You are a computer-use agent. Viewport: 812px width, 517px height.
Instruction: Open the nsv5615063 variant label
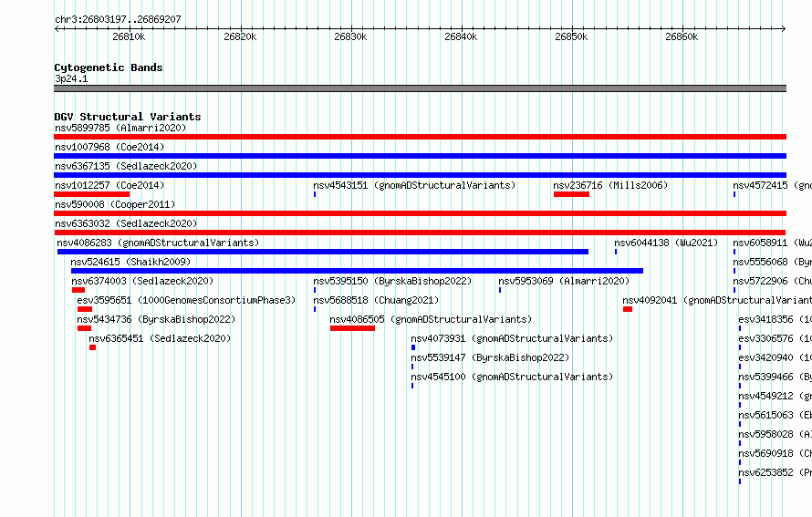pyautogui.click(x=776, y=415)
